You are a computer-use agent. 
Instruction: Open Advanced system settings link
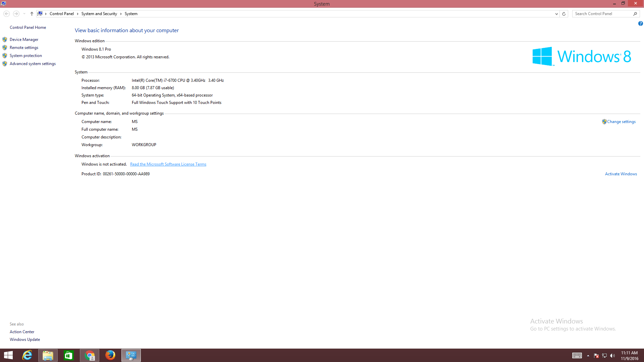click(x=33, y=64)
